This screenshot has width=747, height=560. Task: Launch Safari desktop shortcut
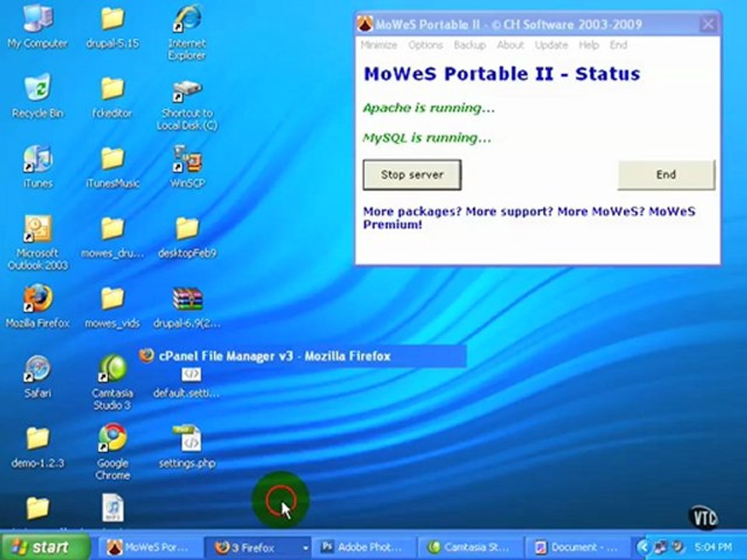click(37, 376)
